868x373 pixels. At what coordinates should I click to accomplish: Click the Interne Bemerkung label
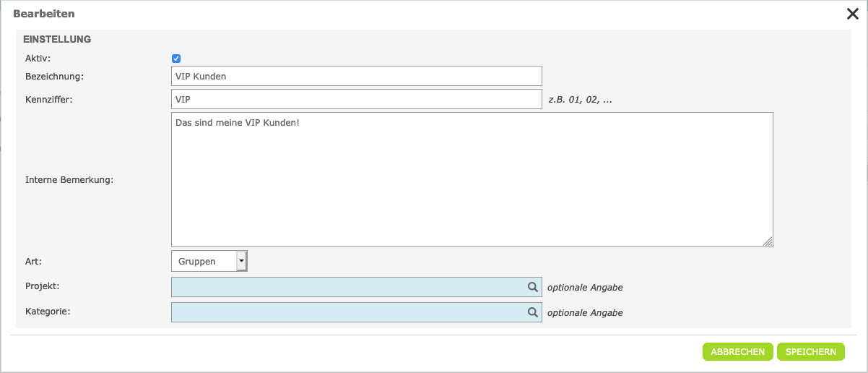[69, 180]
